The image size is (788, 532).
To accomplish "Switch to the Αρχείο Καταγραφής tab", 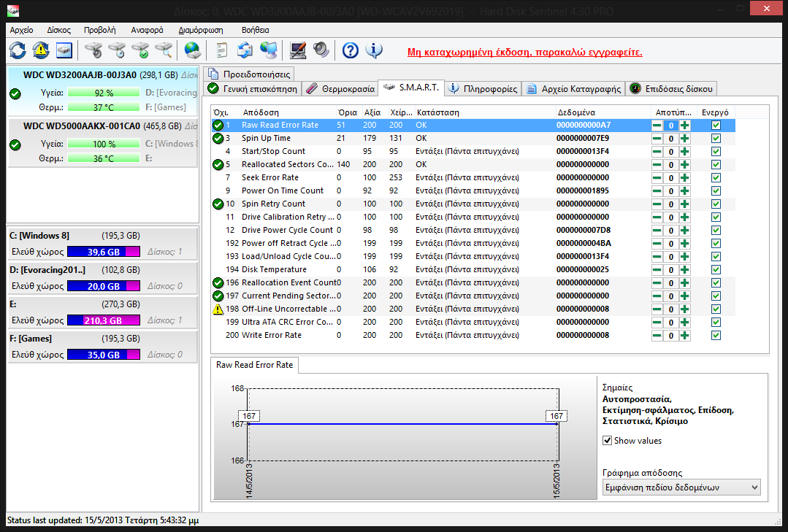I will click(x=573, y=89).
